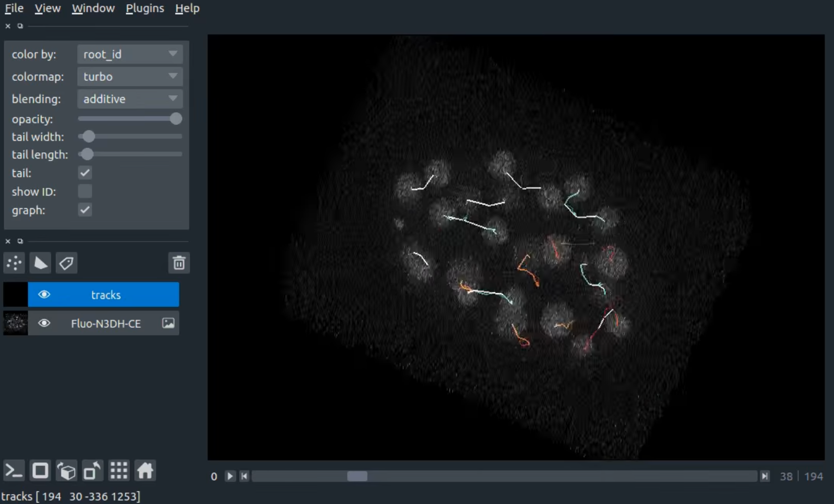The height and width of the screenshot is (504, 834).
Task: Delete the selected layer with trash icon
Action: point(179,263)
